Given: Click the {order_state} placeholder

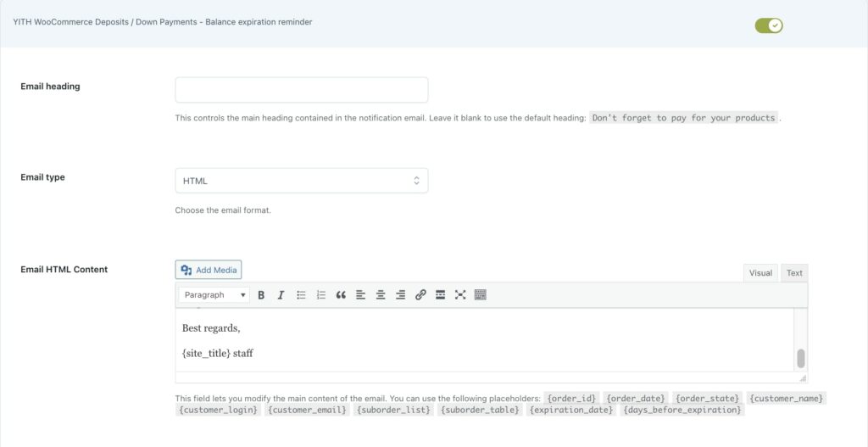Looking at the screenshot, I should click(x=708, y=399).
